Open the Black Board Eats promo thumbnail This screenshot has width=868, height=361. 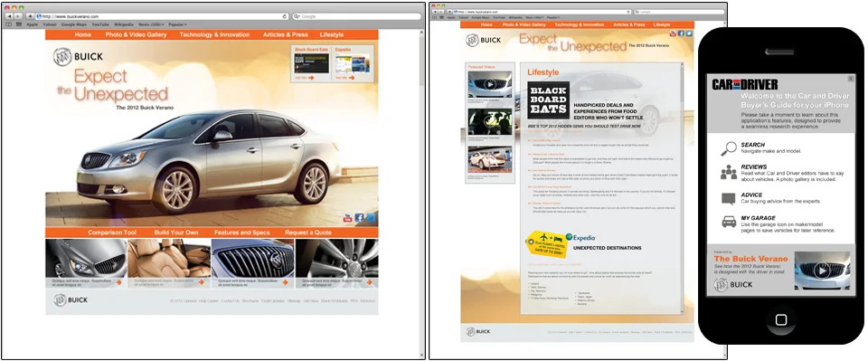click(311, 63)
